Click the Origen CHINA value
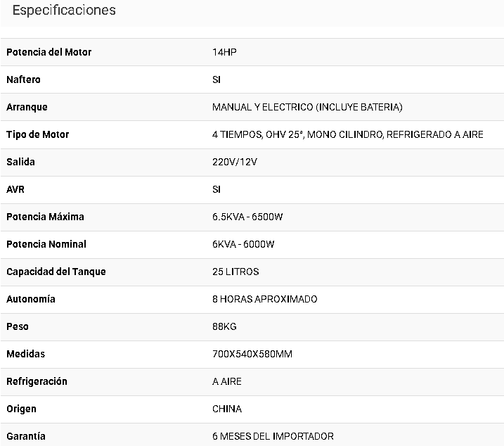Image resolution: width=504 pixels, height=446 pixels. click(x=227, y=409)
